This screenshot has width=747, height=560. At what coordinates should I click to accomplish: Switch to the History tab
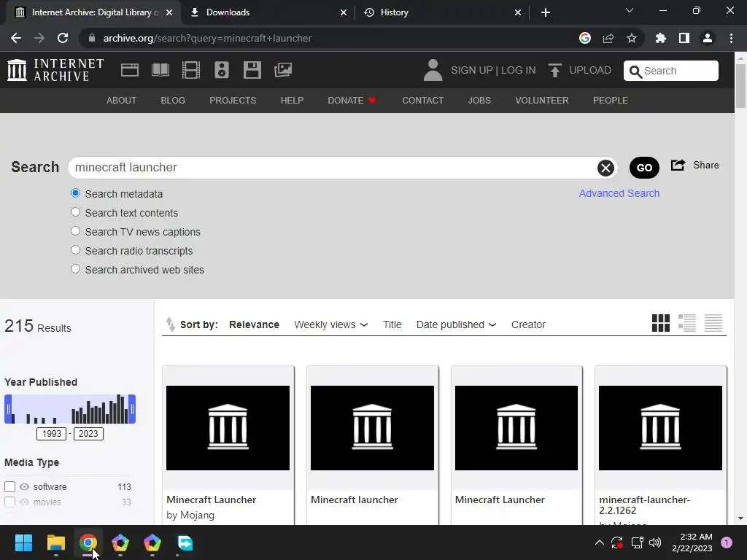tap(441, 12)
